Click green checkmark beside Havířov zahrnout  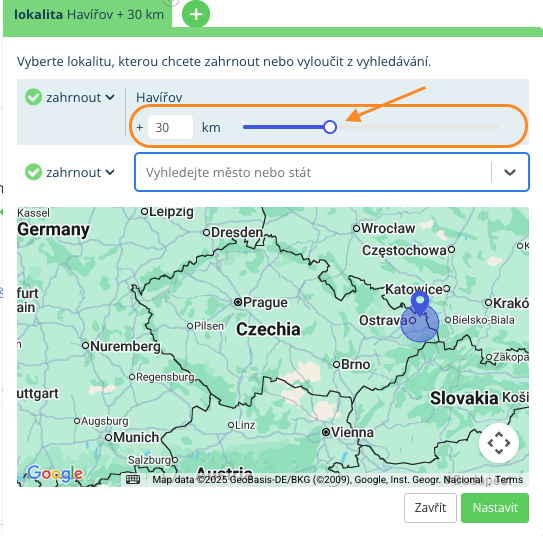[x=34, y=97]
